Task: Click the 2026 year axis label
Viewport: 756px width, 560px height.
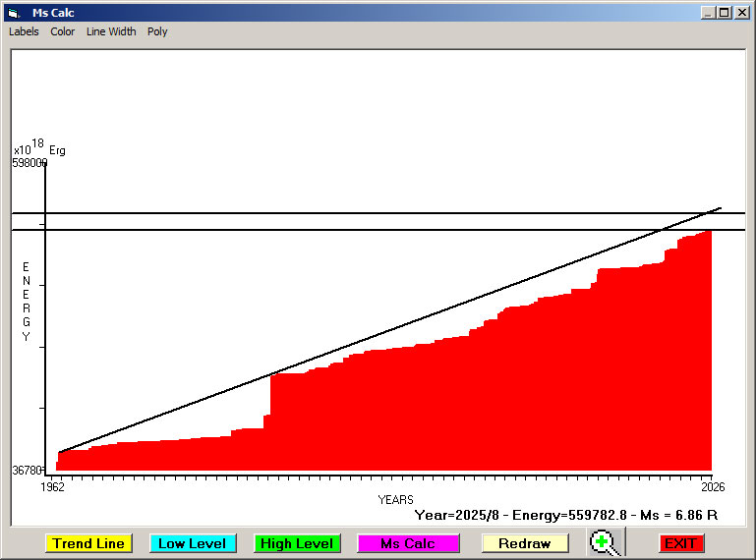Action: click(712, 486)
